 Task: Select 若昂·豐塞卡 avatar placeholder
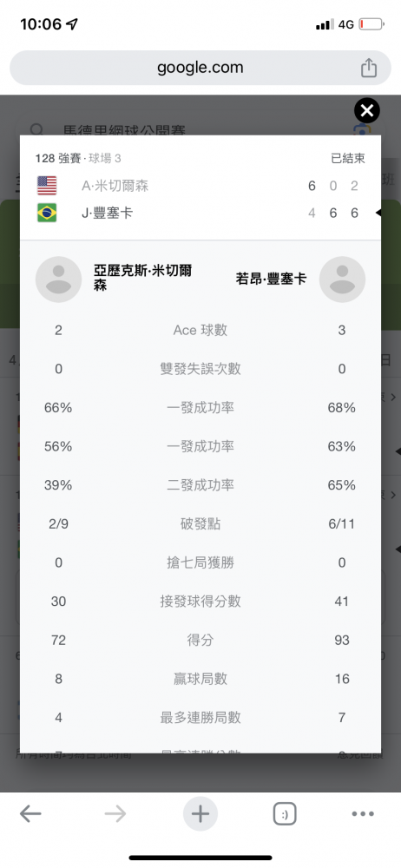(342, 279)
